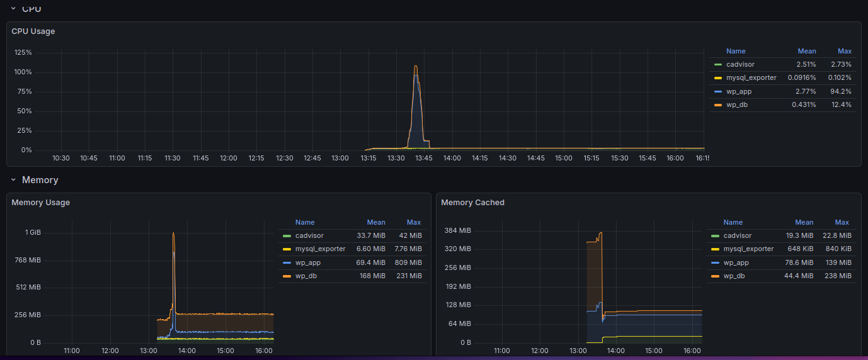The height and width of the screenshot is (360, 868).
Task: Collapse the Memory row chevron
Action: click(x=13, y=180)
